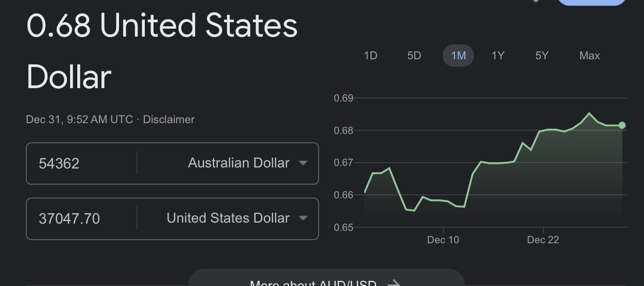Edit the 54362 amount input field
The image size is (644, 286).
[x=81, y=163]
